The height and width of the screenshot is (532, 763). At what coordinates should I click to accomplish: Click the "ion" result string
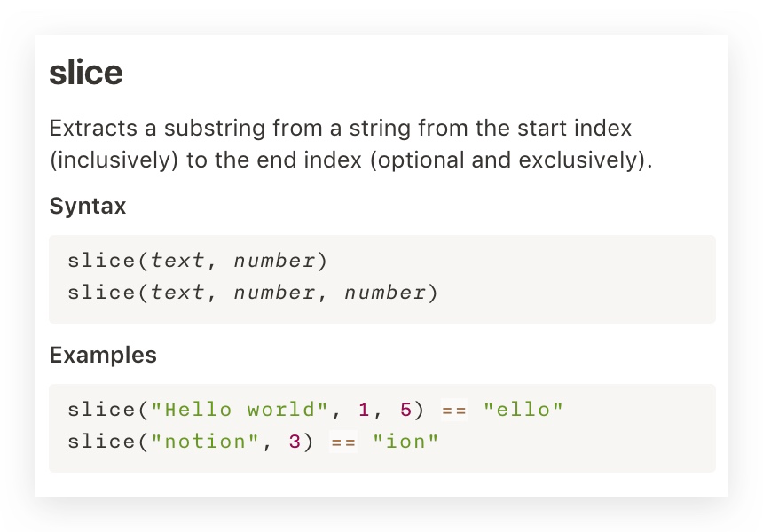(405, 442)
